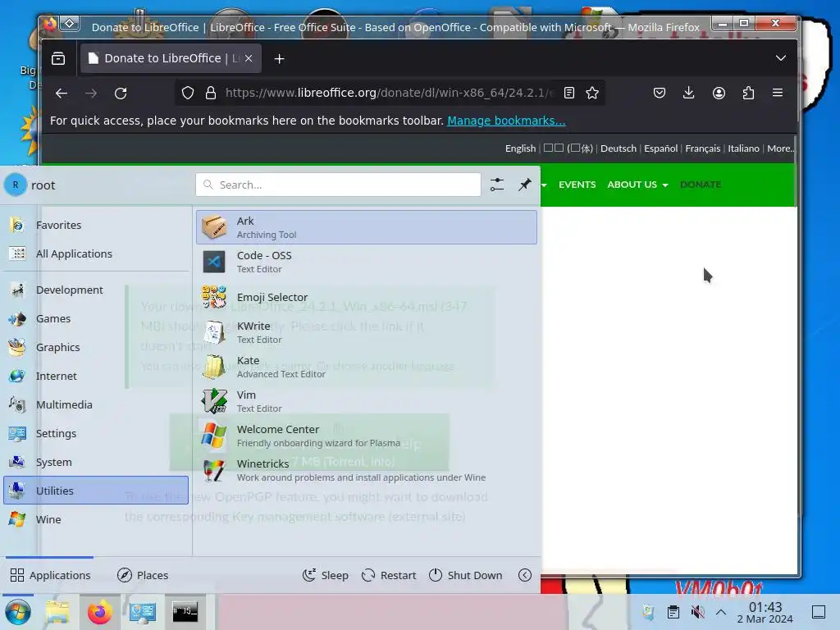Switch page language to Italiano
The width and height of the screenshot is (840, 630).
[743, 148]
